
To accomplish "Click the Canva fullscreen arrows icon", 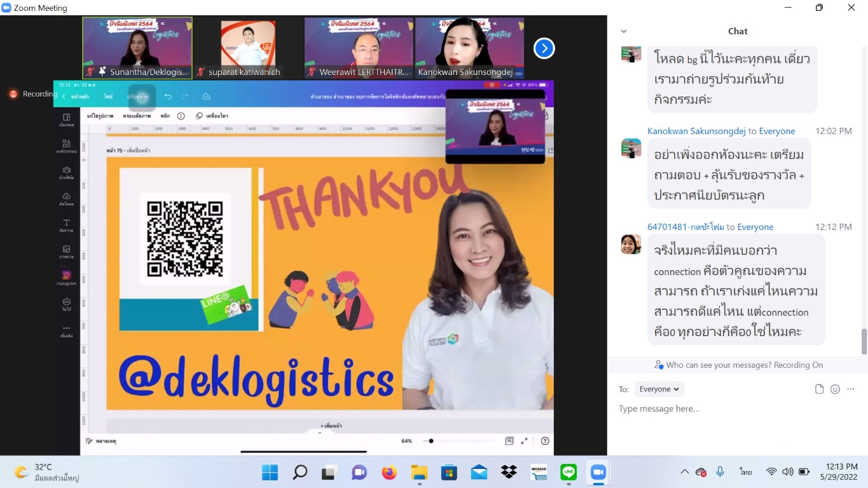I will point(525,441).
